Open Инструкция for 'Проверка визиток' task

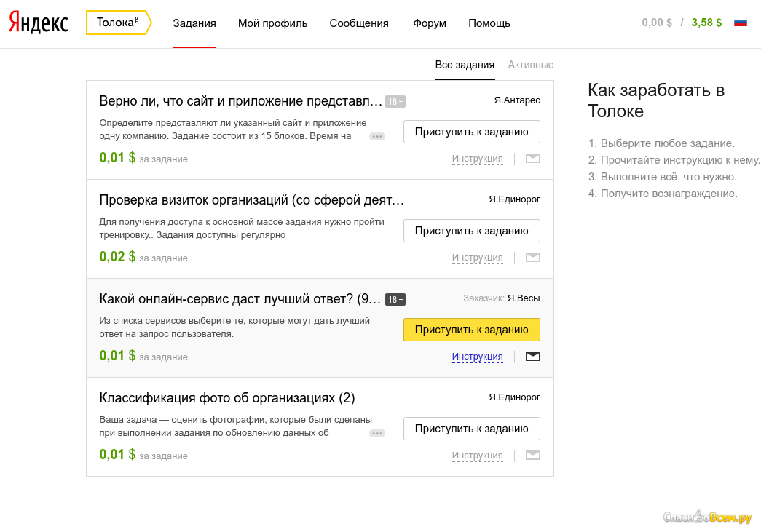pyautogui.click(x=478, y=258)
